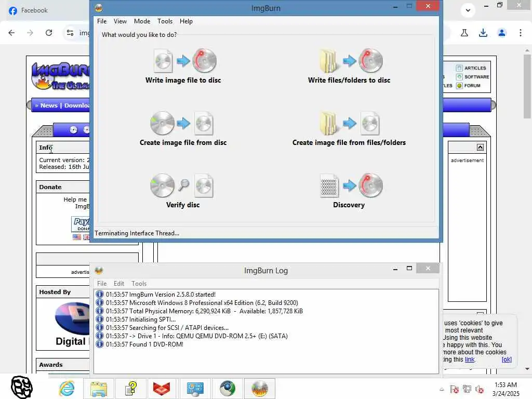This screenshot has height=399, width=532.
Task: Select log line 'Found 1 DVD-ROM!'
Action: click(144, 344)
